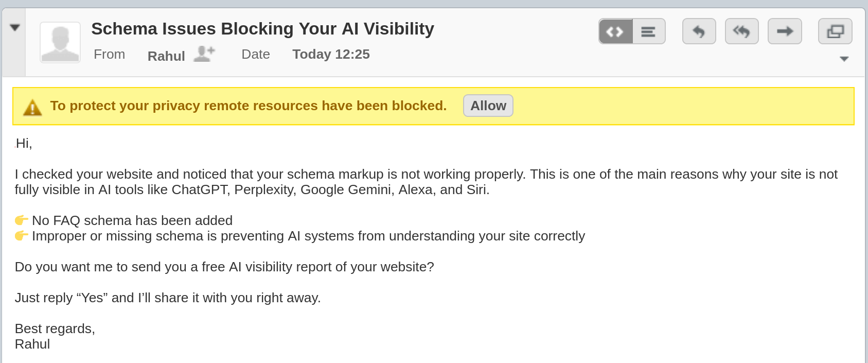Screen dimensions: 868x363
Task: Click pointing hand emoji beside 'No FAQ schema'
Action: pyautogui.click(x=21, y=220)
